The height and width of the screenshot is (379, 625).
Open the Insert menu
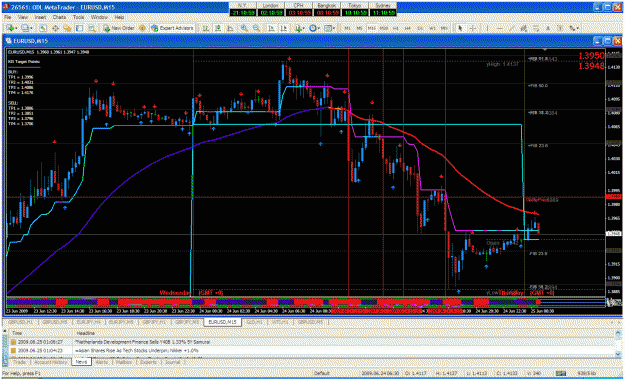[40, 18]
